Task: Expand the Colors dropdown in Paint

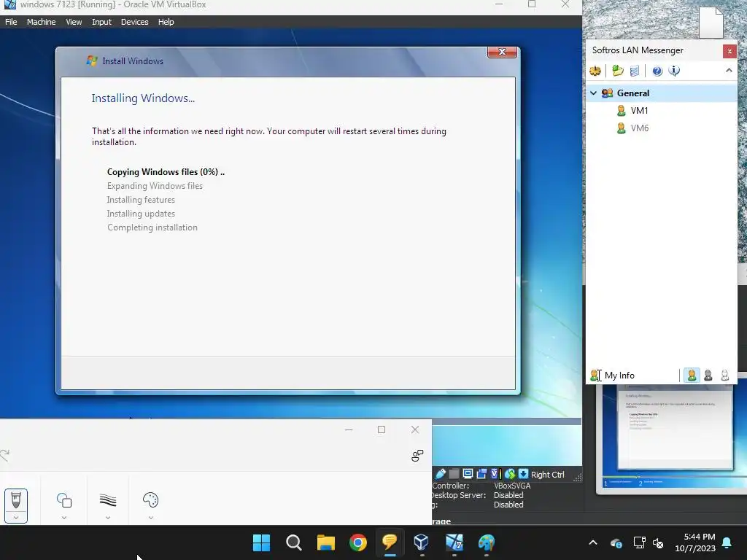Action: (150, 518)
